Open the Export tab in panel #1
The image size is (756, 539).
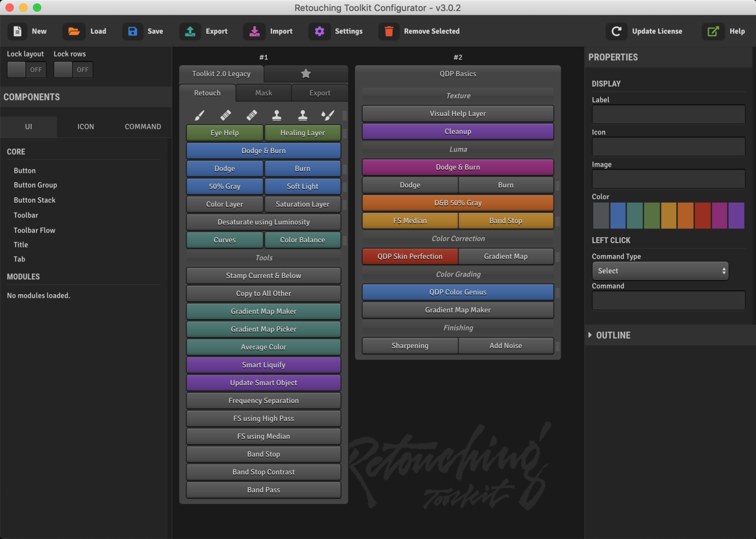click(x=320, y=93)
